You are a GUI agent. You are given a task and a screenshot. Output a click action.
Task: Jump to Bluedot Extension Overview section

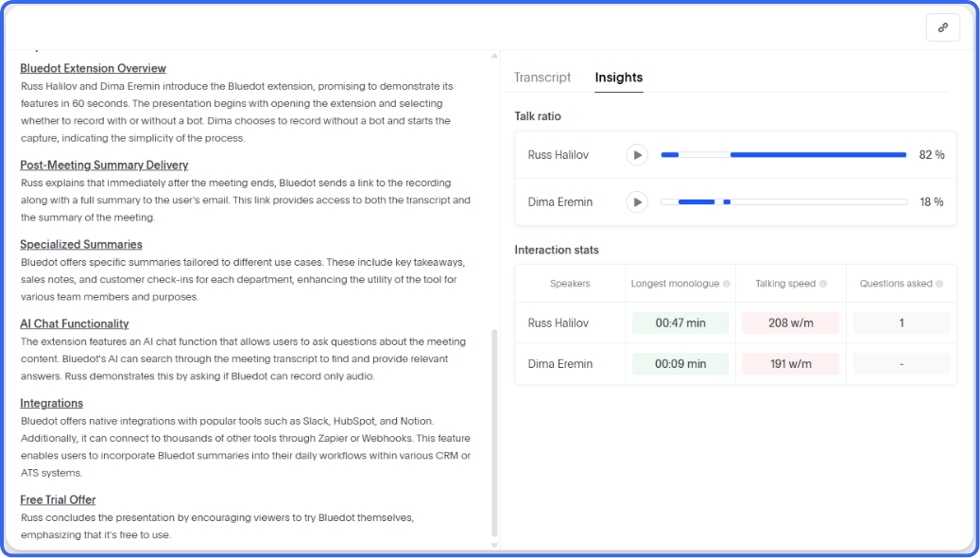click(x=94, y=68)
